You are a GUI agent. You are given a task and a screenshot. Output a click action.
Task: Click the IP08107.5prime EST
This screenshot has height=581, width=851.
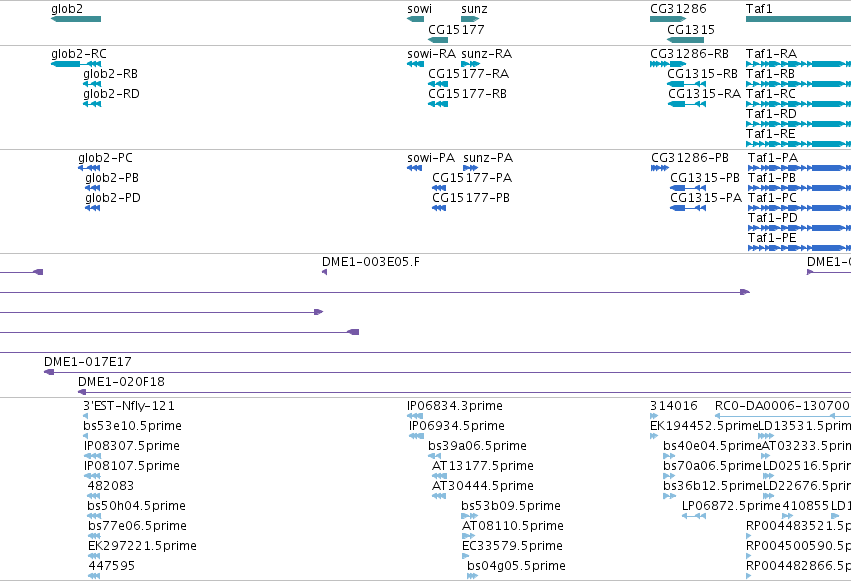pyautogui.click(x=131, y=467)
